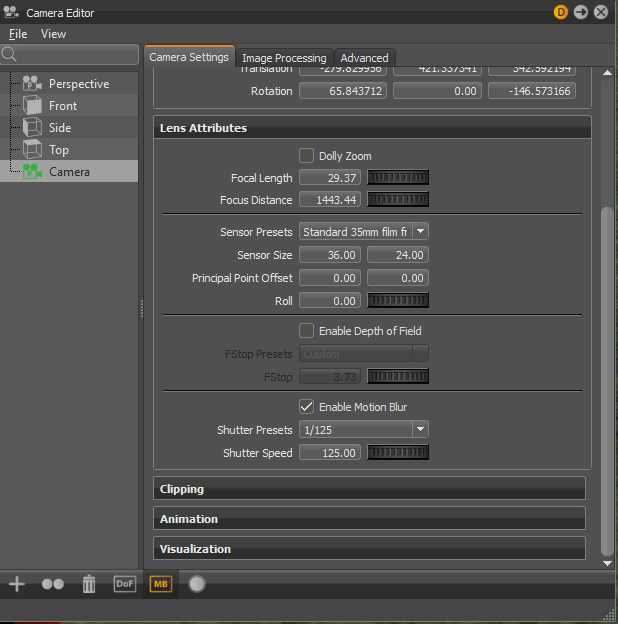
Task: Open the File menu
Action: tap(18, 34)
